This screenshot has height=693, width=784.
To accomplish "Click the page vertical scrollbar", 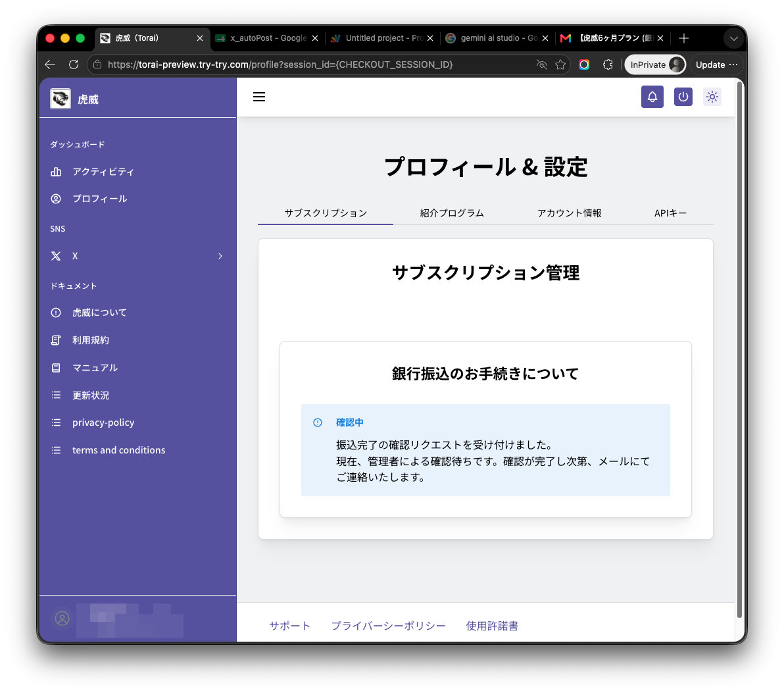I will 739,350.
